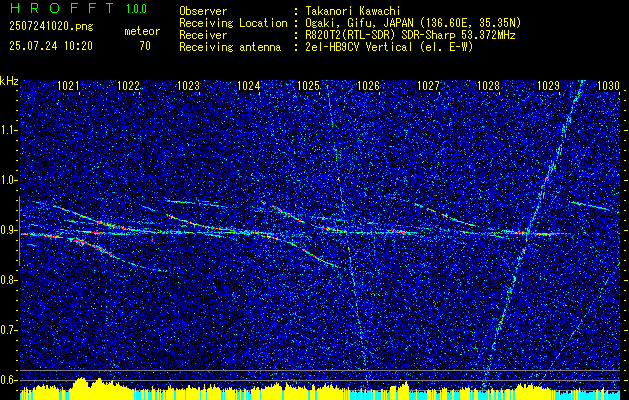629x400 pixels.
Task: Click the 1029 time axis marker
Action: click(x=548, y=85)
